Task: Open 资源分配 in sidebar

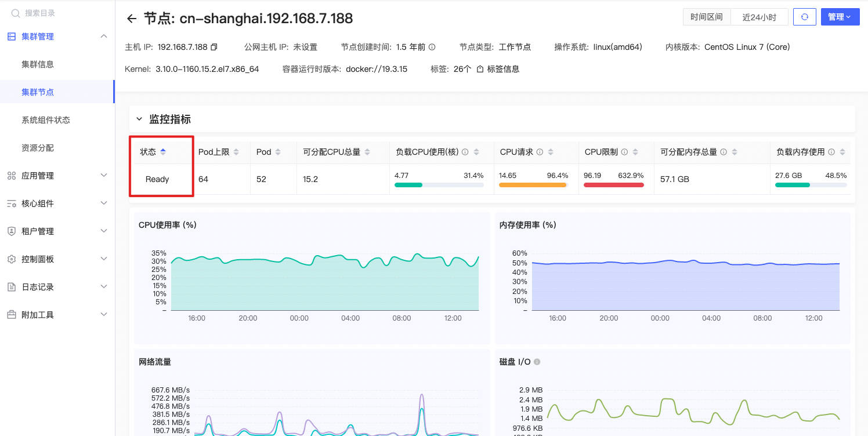Action: coord(38,148)
